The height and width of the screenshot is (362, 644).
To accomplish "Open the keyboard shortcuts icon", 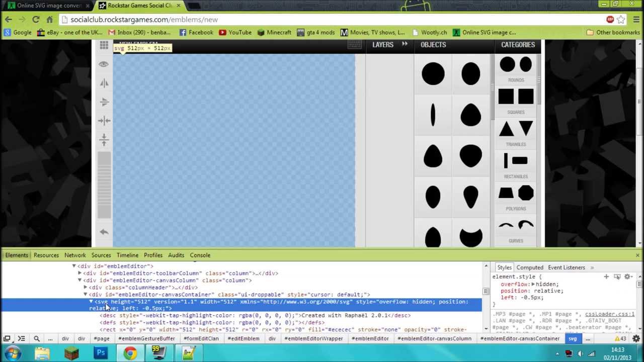I will (x=354, y=45).
